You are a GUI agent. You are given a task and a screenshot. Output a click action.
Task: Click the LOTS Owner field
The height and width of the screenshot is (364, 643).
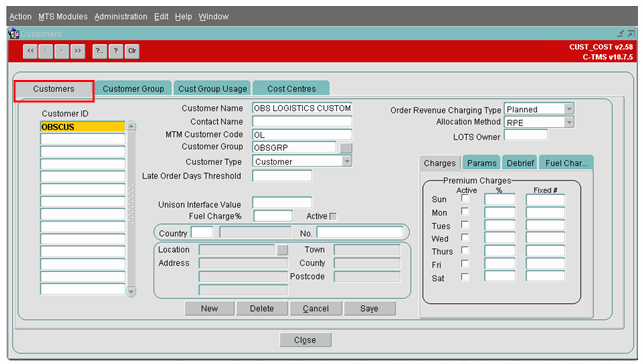[526, 135]
